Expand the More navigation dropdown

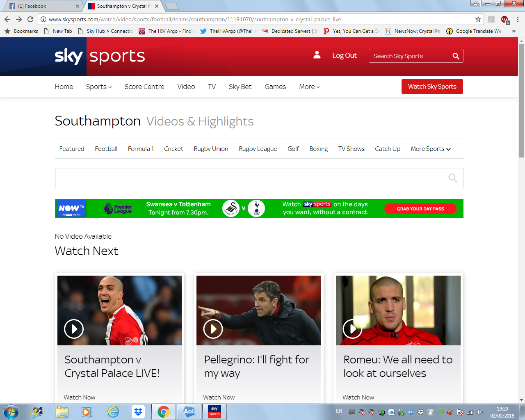coord(309,87)
